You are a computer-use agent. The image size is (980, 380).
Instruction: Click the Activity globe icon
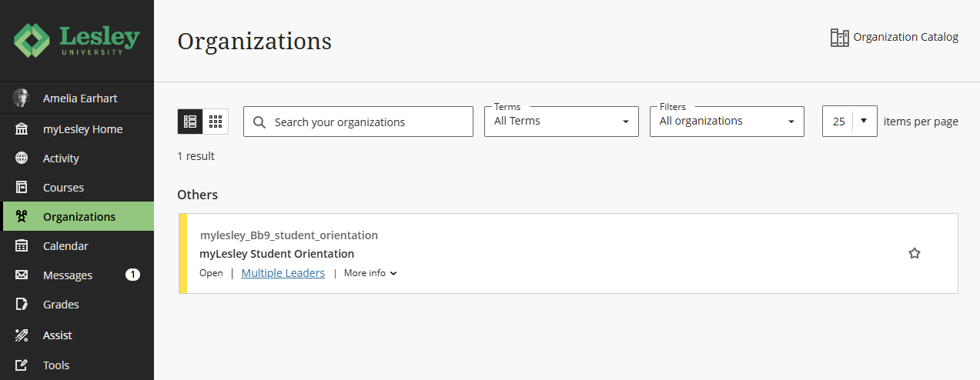point(22,158)
